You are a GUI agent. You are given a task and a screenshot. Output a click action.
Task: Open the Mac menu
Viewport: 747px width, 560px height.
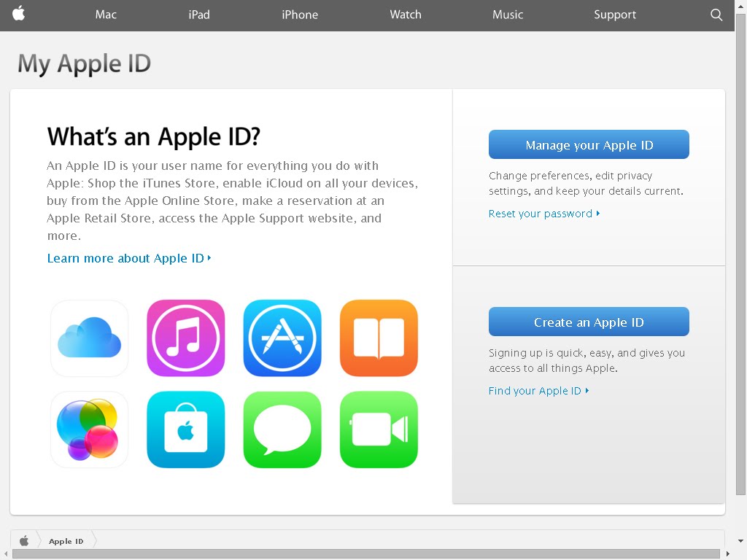coord(106,15)
